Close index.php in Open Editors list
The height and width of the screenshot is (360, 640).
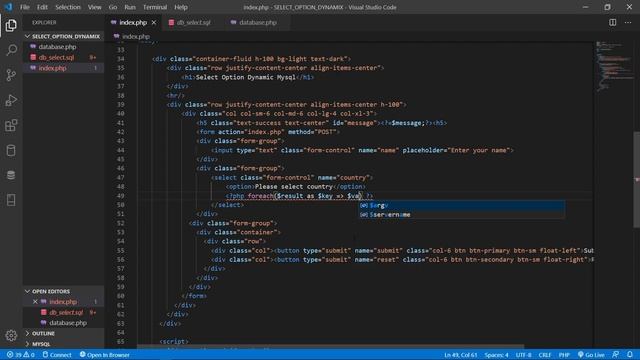click(x=35, y=302)
